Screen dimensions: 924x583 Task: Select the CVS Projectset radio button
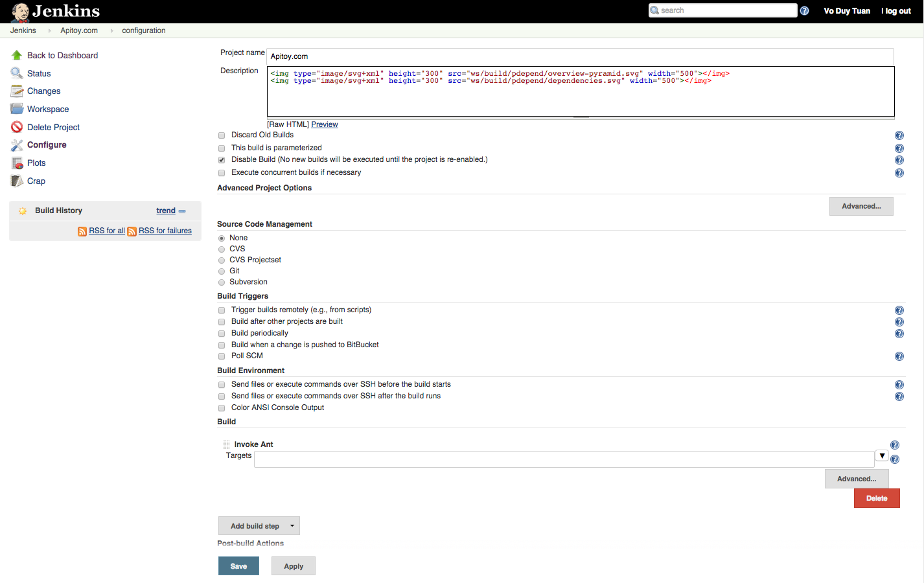(x=222, y=260)
